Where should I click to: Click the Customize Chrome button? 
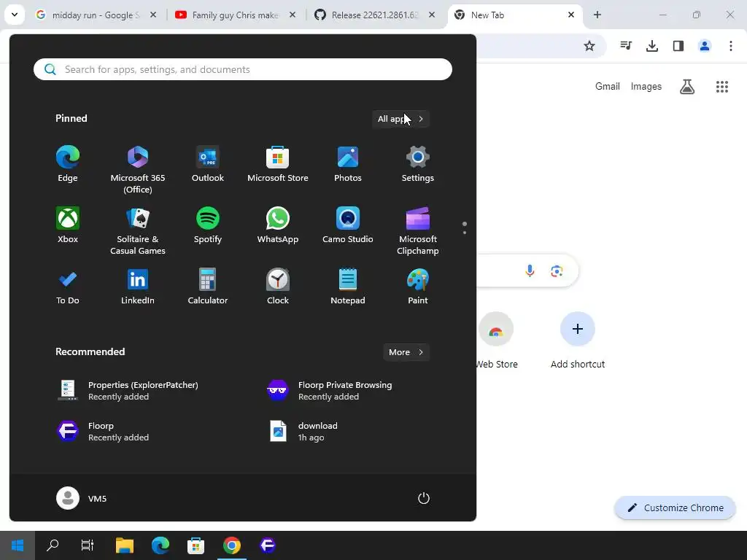coord(675,507)
